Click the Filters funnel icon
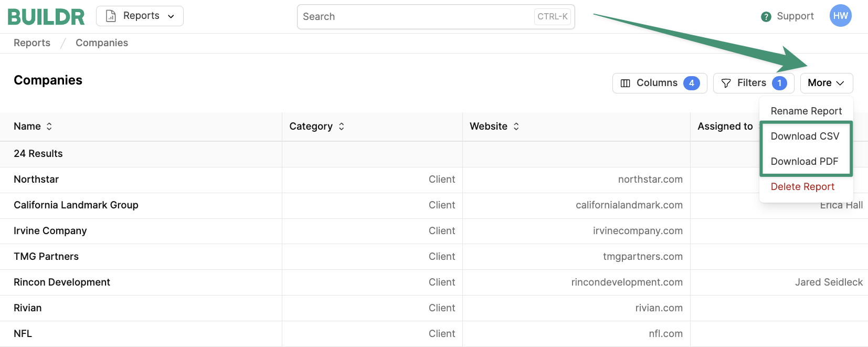 coord(726,83)
